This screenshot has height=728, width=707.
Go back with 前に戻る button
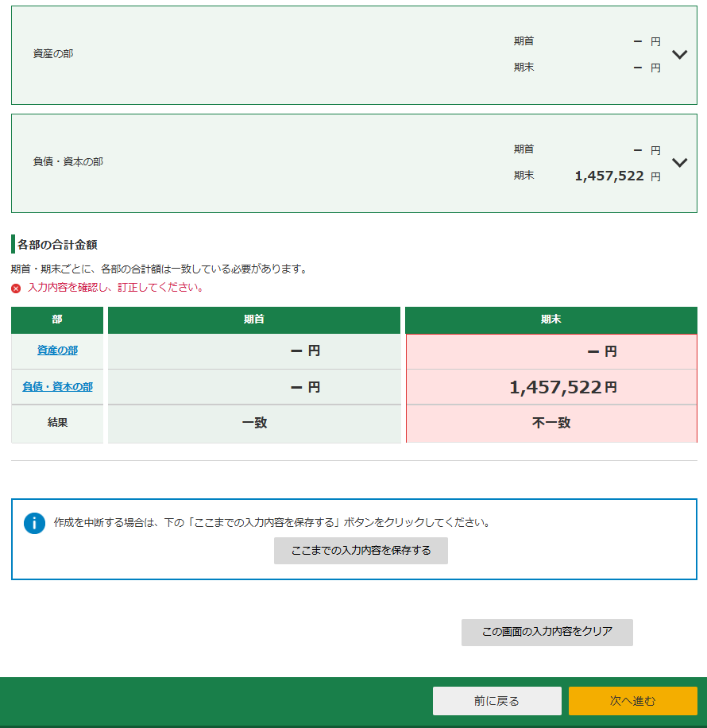(x=496, y=701)
